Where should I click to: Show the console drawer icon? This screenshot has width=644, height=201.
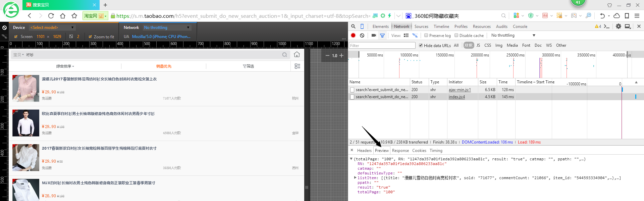606,26
